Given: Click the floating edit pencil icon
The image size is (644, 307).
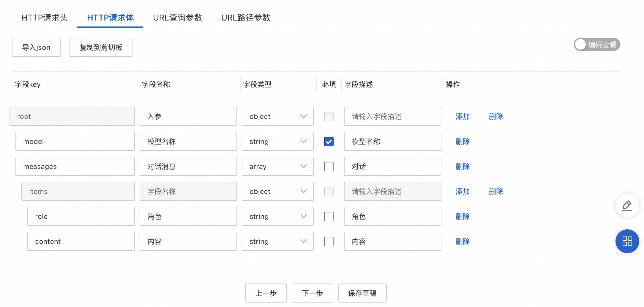Looking at the screenshot, I should click(627, 206).
